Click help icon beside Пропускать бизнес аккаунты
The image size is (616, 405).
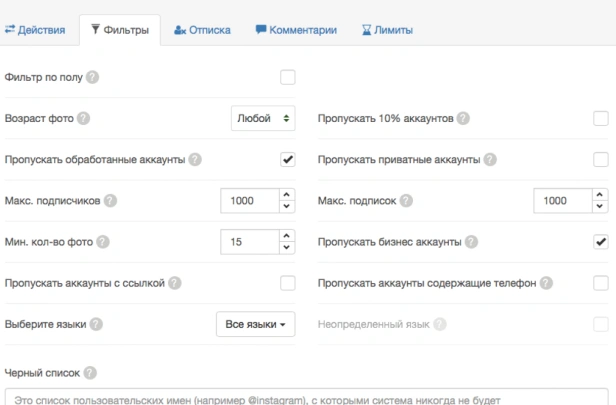point(471,242)
